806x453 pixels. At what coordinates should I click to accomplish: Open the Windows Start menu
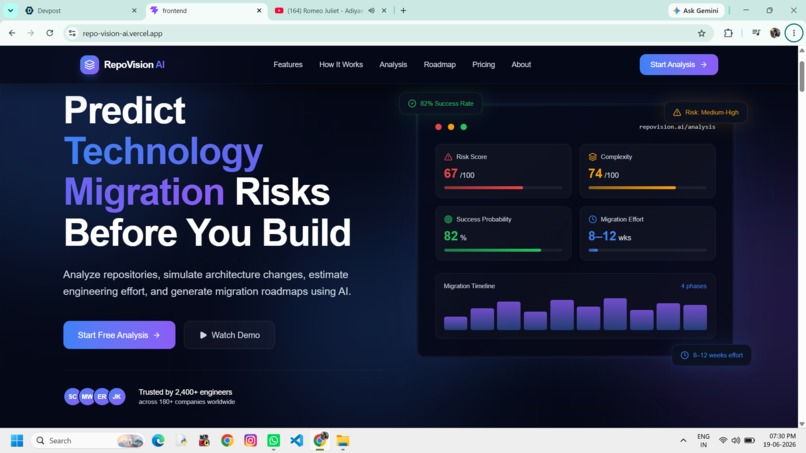(17, 441)
